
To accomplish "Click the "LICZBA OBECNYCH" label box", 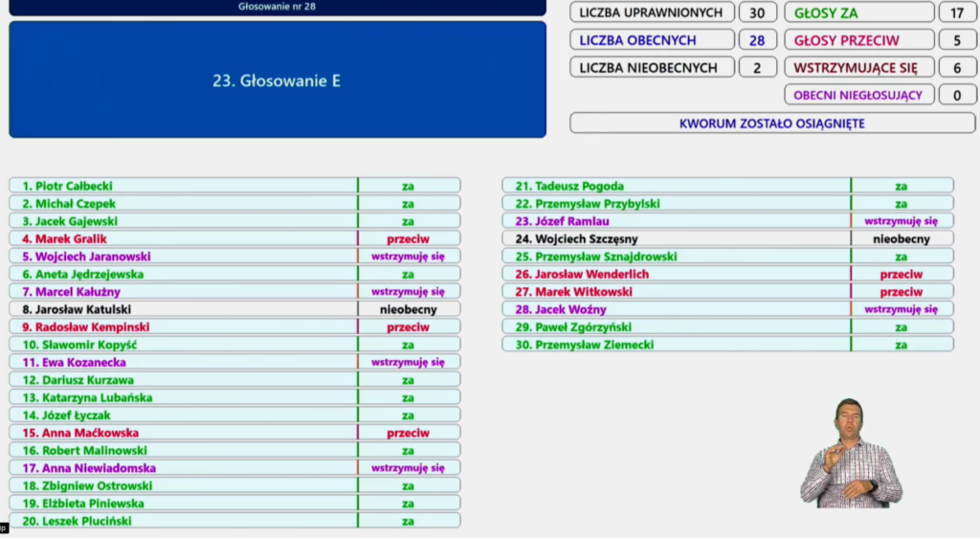I will (653, 40).
